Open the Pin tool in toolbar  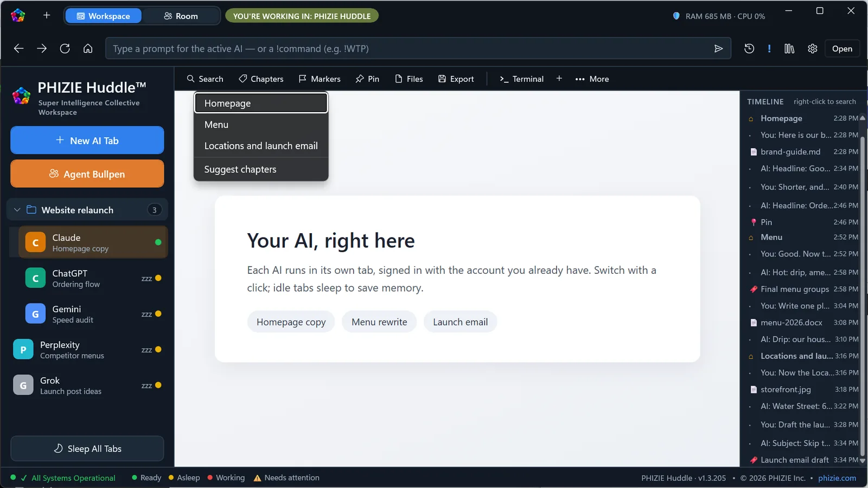pyautogui.click(x=367, y=79)
